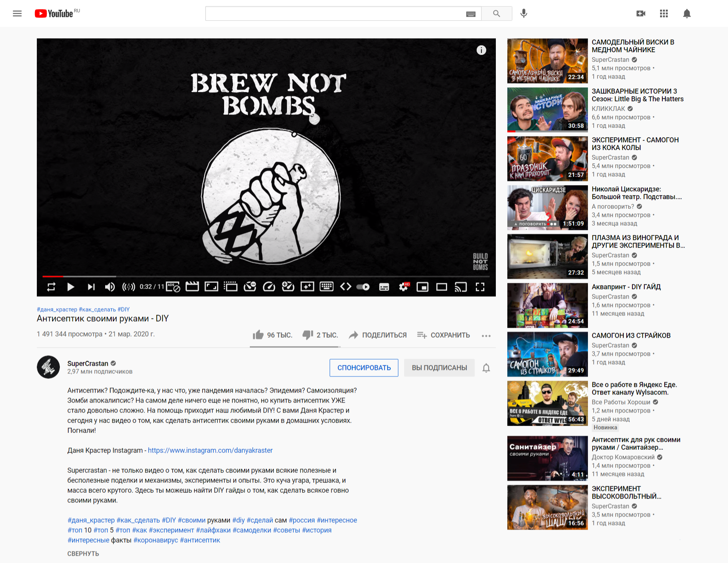
Task: Click the #коронавирус hashtag in description
Action: [x=156, y=540]
